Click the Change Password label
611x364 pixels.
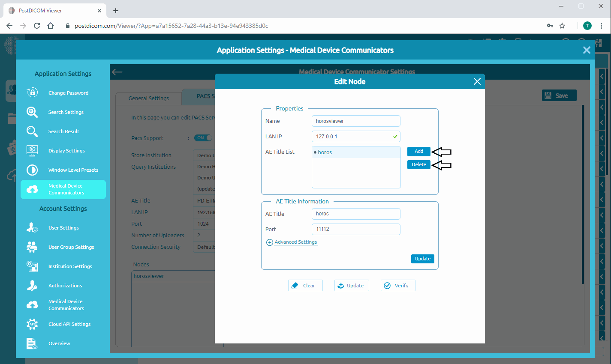68,92
